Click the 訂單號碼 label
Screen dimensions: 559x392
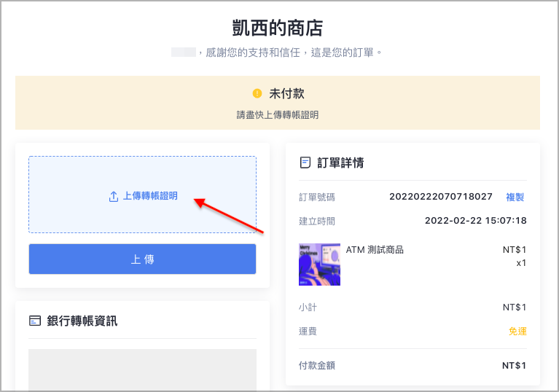[317, 197]
